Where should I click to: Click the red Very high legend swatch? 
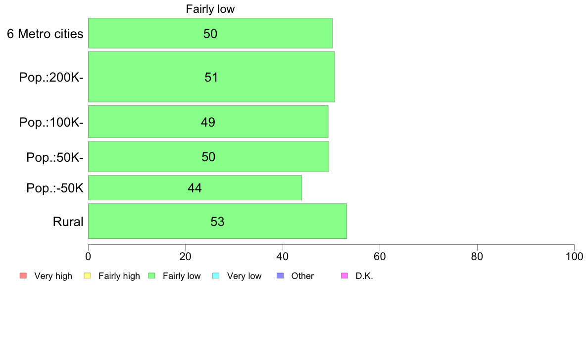(x=23, y=276)
